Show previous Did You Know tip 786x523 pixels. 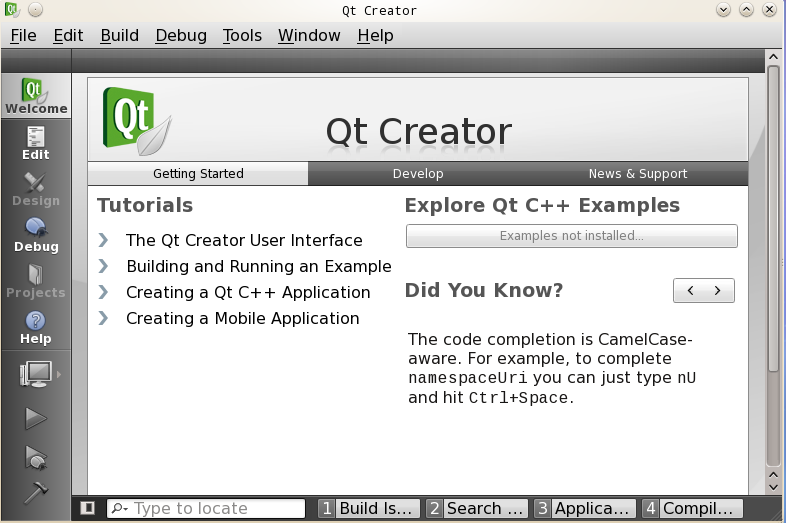[690, 291]
